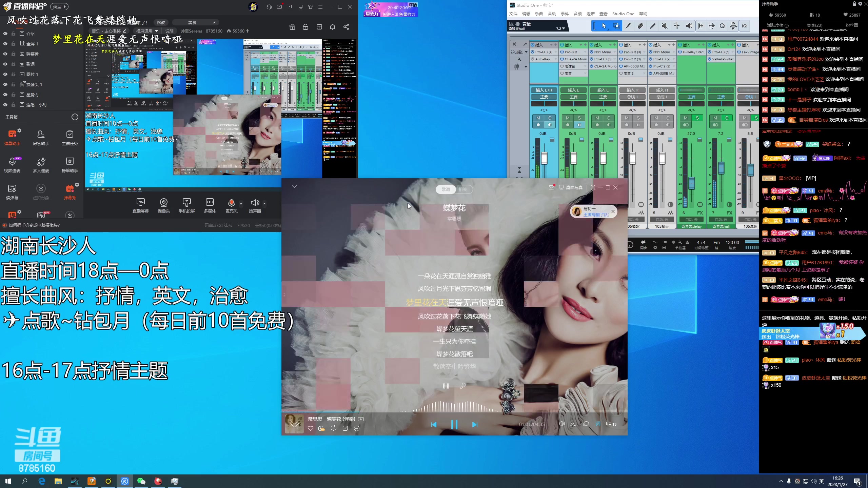Collapse the music player lyrics view chevron
The height and width of the screenshot is (488, 868).
tap(294, 186)
